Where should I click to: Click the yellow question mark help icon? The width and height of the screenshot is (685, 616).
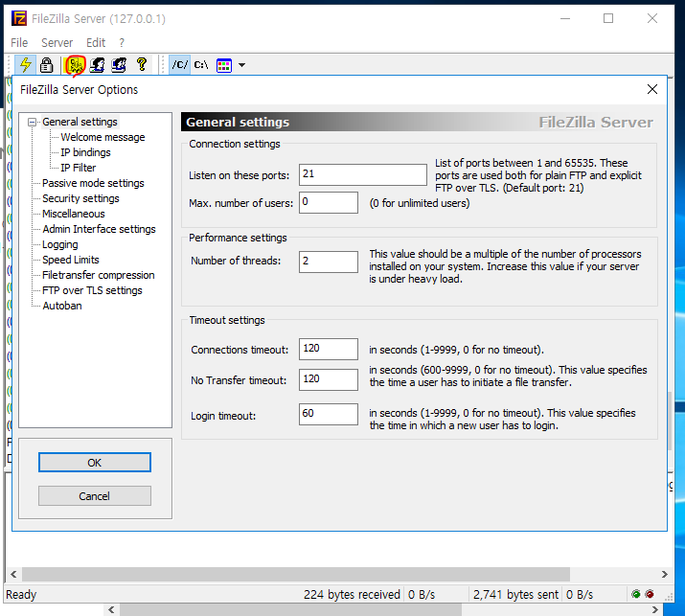[x=142, y=64]
